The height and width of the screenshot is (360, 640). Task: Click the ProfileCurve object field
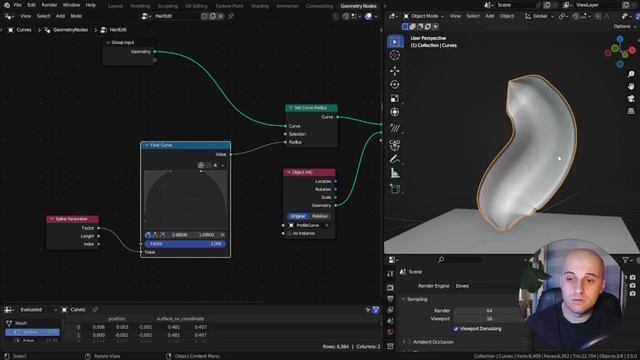308,225
